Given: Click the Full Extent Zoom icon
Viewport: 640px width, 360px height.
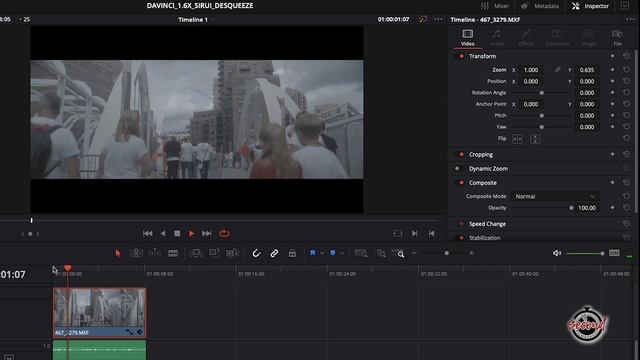Looking at the screenshot, I should (x=361, y=253).
